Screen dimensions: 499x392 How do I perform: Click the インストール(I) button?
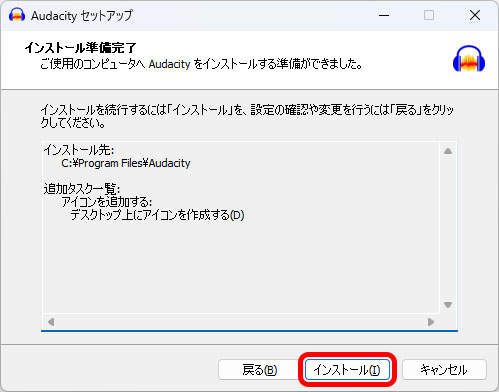click(347, 370)
